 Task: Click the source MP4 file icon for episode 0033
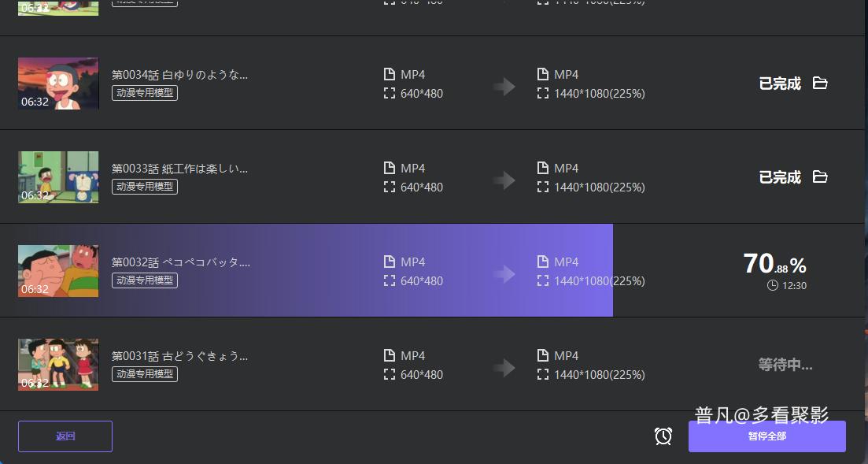[389, 168]
